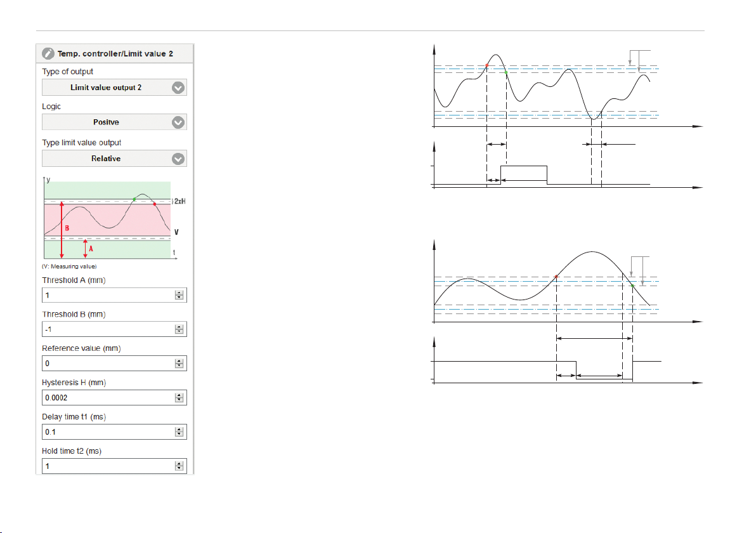Click the 'Type of output' label
756x533 pixels.
tap(67, 72)
